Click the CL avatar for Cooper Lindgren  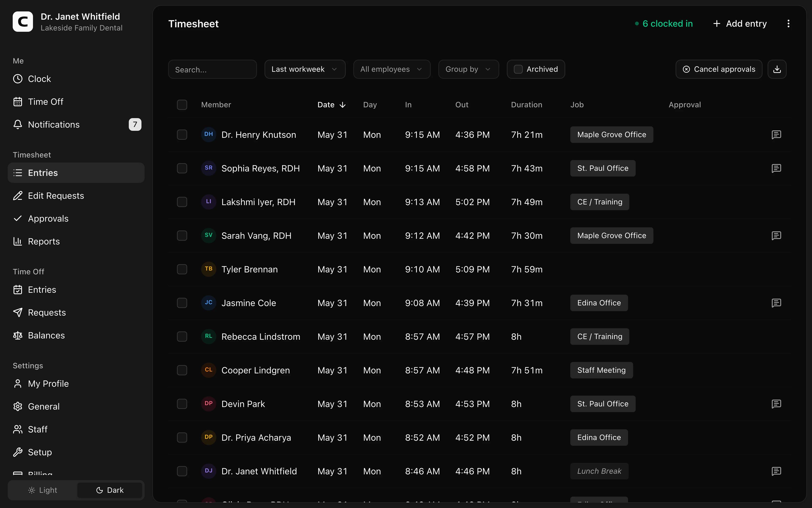point(208,370)
